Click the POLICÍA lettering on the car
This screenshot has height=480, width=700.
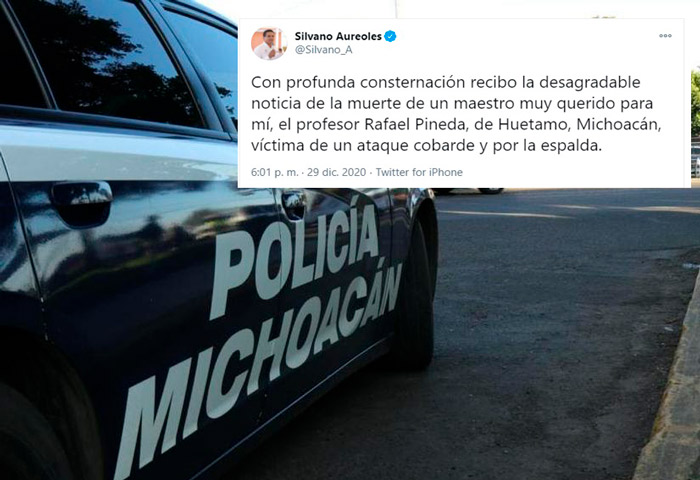(x=294, y=257)
